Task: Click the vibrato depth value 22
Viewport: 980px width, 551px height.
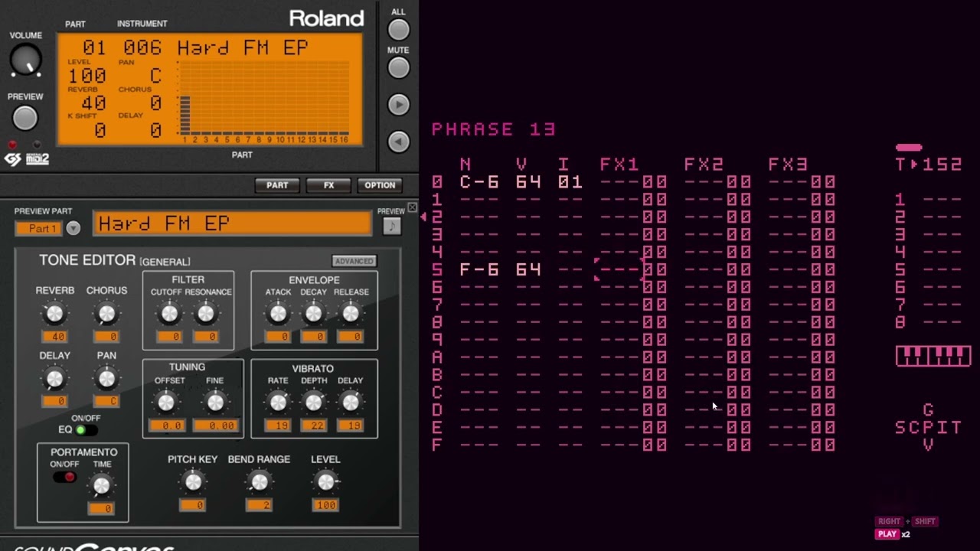Action: click(x=315, y=425)
